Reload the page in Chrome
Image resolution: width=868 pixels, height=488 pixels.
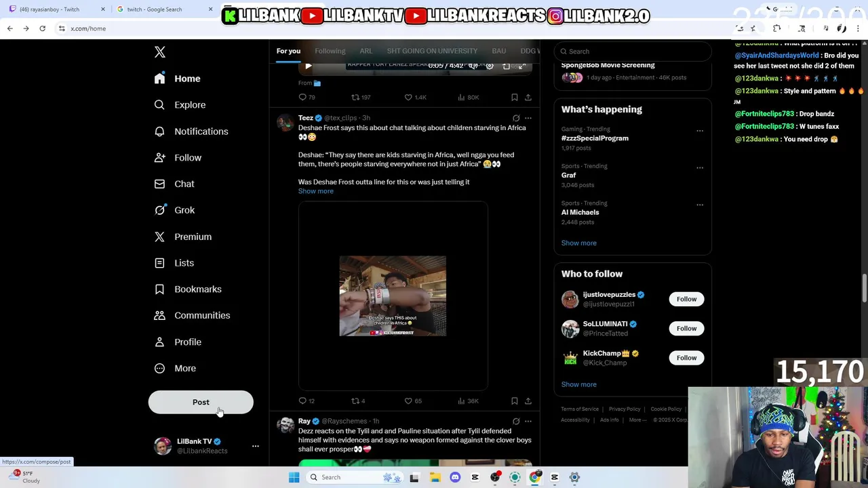[x=42, y=28]
